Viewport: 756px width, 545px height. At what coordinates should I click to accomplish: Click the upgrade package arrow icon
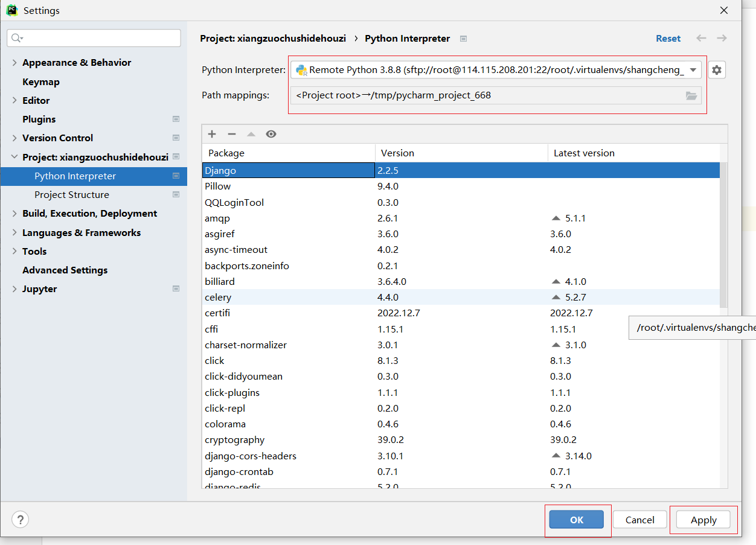[x=251, y=134]
